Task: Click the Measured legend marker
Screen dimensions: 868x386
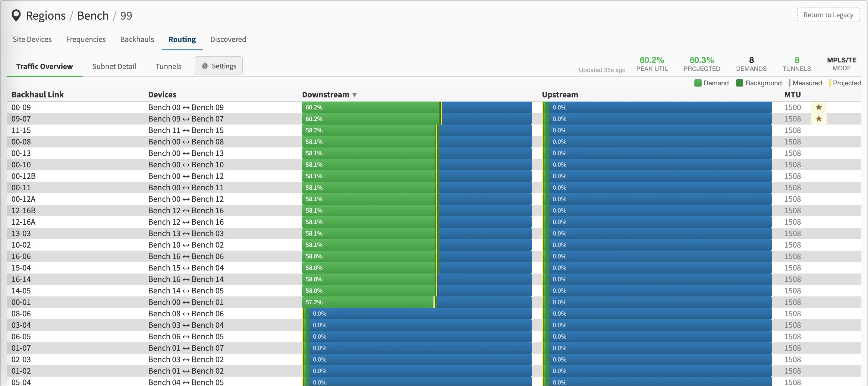Action: (789, 83)
